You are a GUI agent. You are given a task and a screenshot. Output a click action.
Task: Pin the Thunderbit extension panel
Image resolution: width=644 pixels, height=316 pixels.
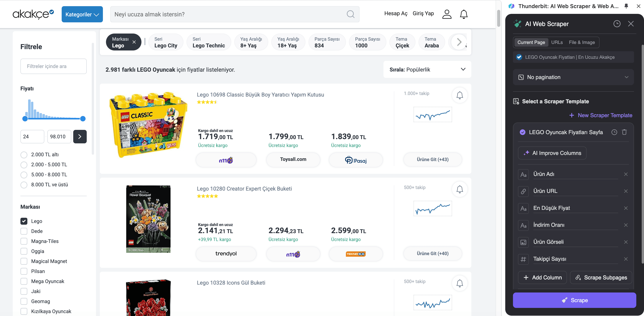click(x=626, y=6)
